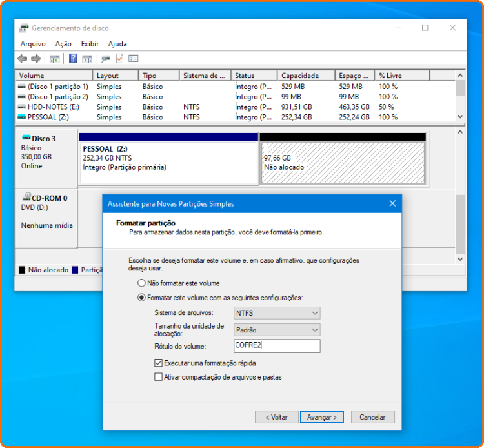Sort by the 'Sistema de ...' column header
Screen dimensions: 484x448
pos(205,76)
